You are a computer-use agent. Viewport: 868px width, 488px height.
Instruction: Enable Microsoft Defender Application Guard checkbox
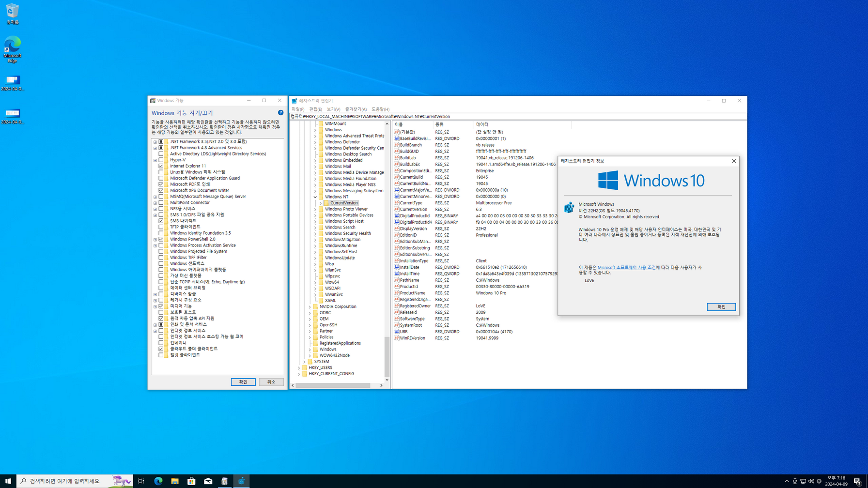161,178
